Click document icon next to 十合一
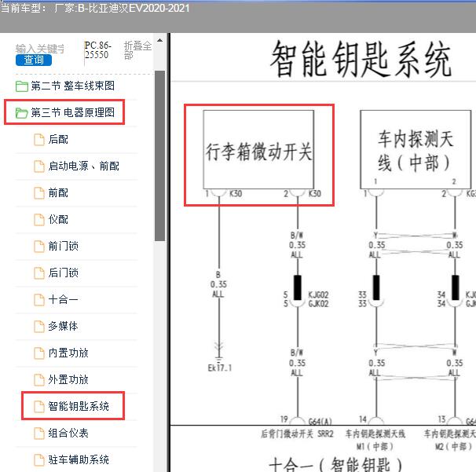 [38, 300]
